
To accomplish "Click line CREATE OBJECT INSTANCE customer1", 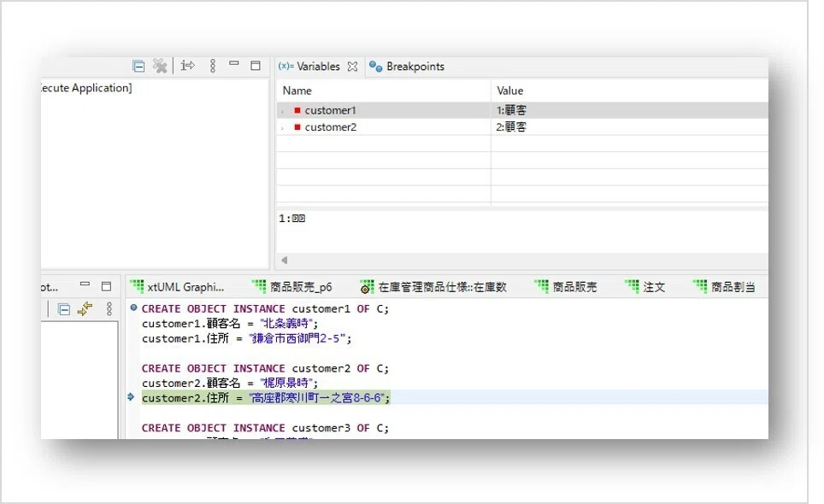I will (265, 308).
